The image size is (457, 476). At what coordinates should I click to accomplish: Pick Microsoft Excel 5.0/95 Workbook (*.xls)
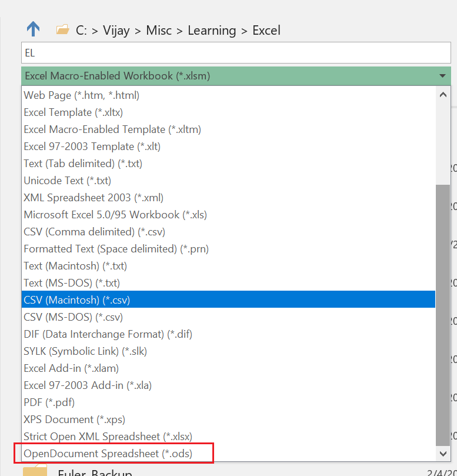pos(228,215)
